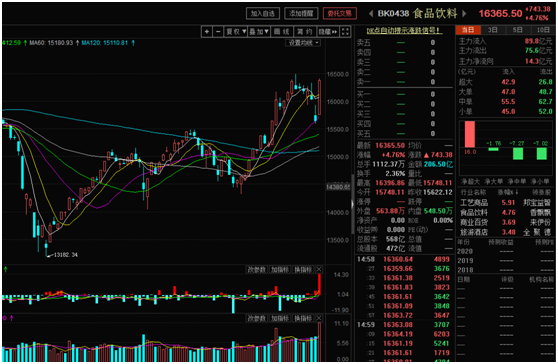
Task: Click the 隐藏 collapse panel arrows button
Action: (x=328, y=32)
